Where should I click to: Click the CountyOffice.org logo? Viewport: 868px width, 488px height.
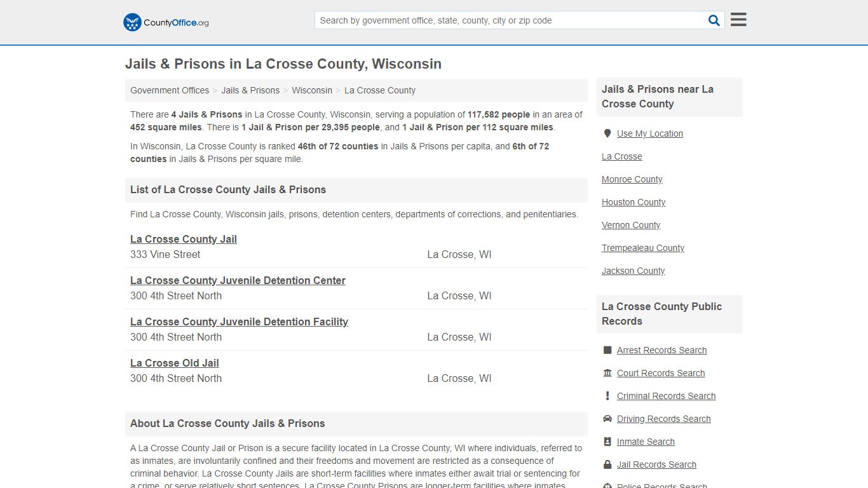(166, 22)
